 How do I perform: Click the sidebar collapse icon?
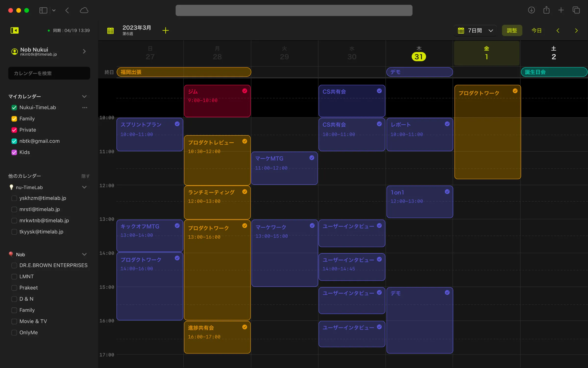pos(14,30)
